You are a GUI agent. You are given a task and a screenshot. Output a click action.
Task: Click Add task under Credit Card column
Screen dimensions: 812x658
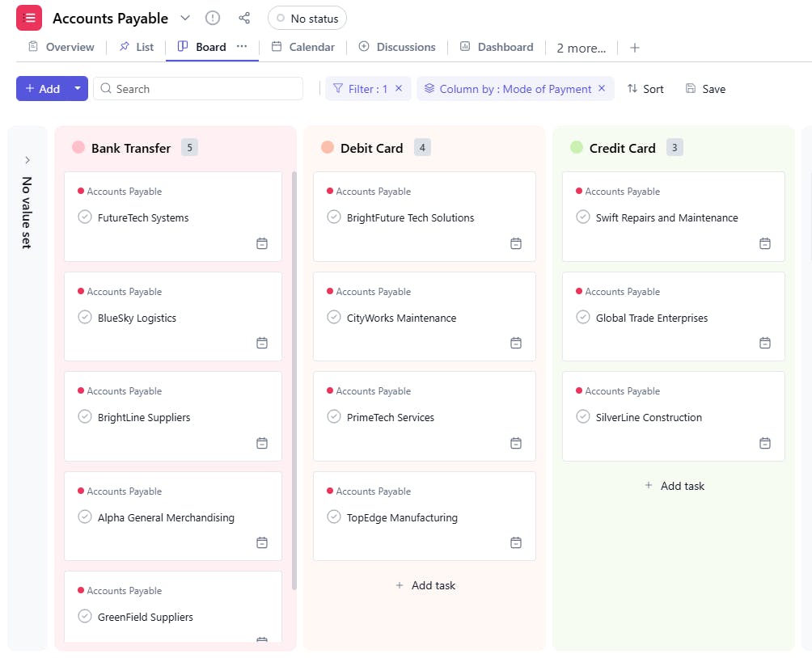click(x=674, y=486)
